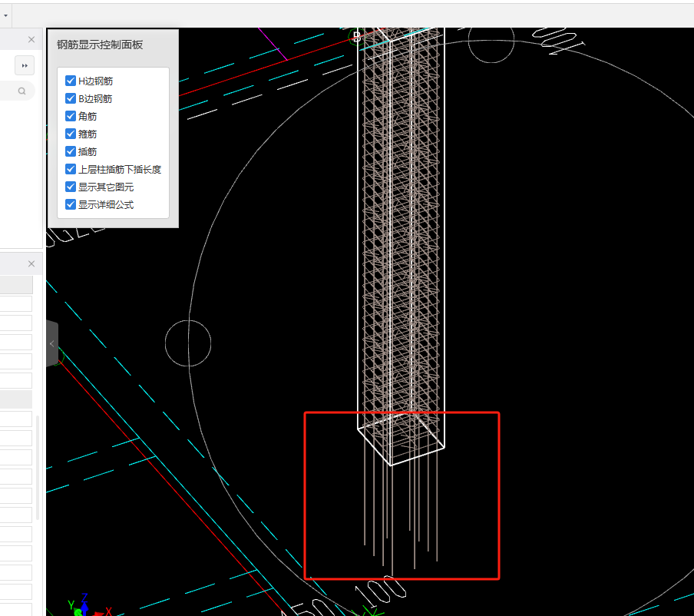Click the 钢筋显示控制面板 title

tap(100, 45)
